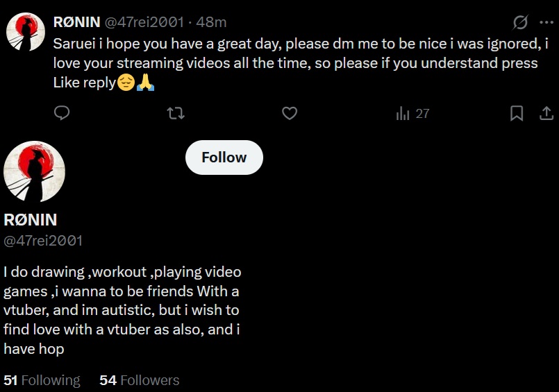This screenshot has height=392, width=559.
Task: Click the small avatar beside the tweet
Action: tap(26, 32)
